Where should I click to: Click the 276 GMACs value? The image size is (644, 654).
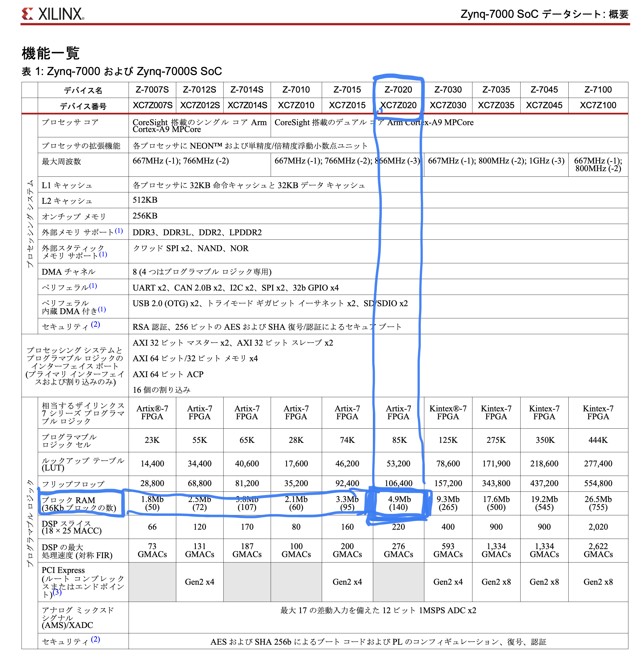pyautogui.click(x=398, y=550)
